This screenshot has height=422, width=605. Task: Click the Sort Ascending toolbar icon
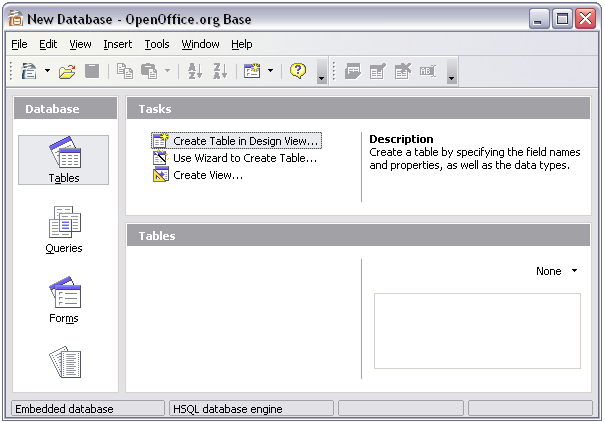(x=195, y=71)
